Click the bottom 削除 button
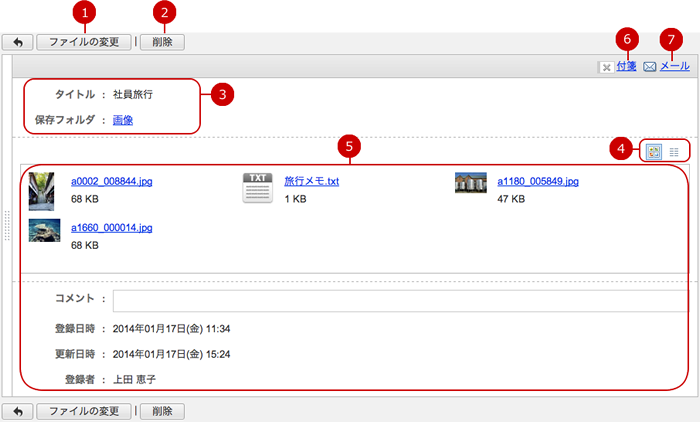The height and width of the screenshot is (422, 700). 162,411
